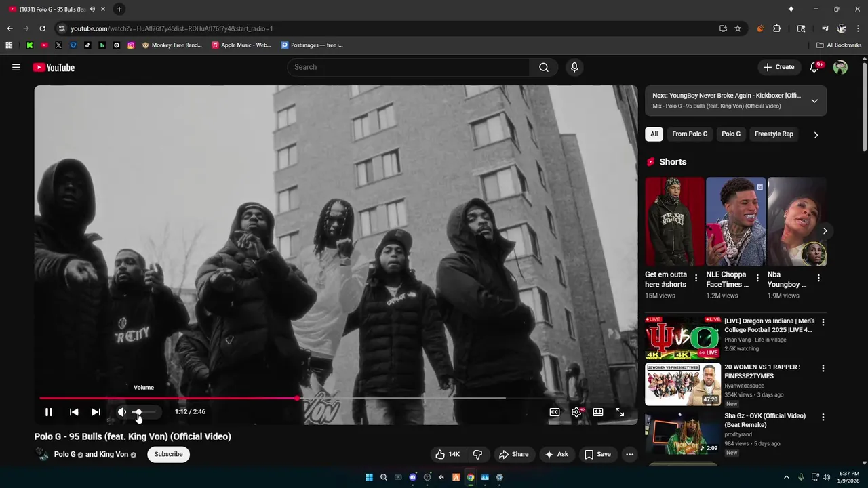Viewport: 868px width, 488px height.
Task: Open the NLE Choppa FaceTimes short
Action: pos(736,222)
